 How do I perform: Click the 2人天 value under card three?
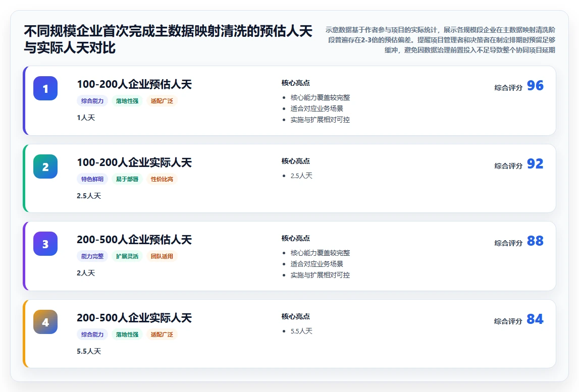click(86, 273)
